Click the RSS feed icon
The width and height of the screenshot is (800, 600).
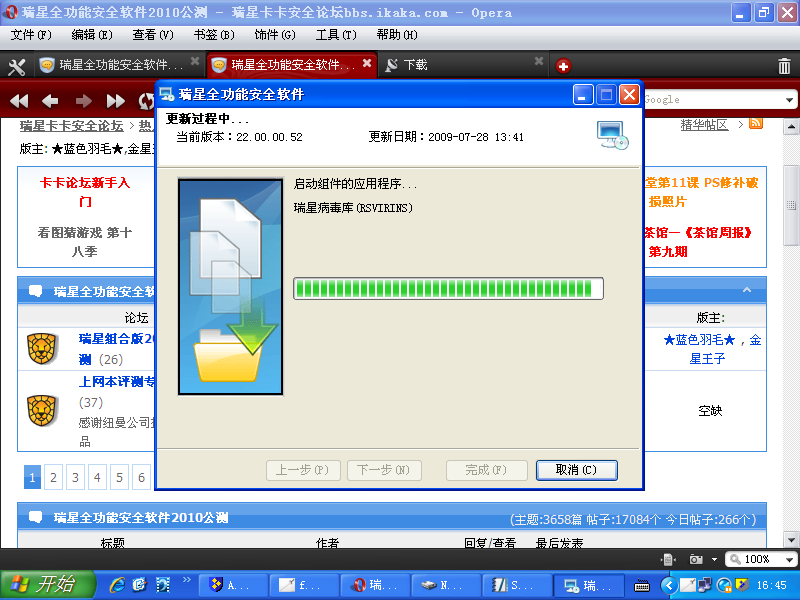pos(756,123)
